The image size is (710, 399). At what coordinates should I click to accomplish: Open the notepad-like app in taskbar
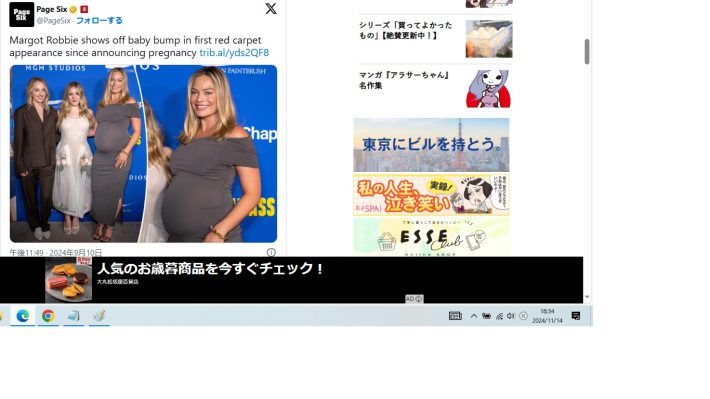pyautogui.click(x=73, y=316)
